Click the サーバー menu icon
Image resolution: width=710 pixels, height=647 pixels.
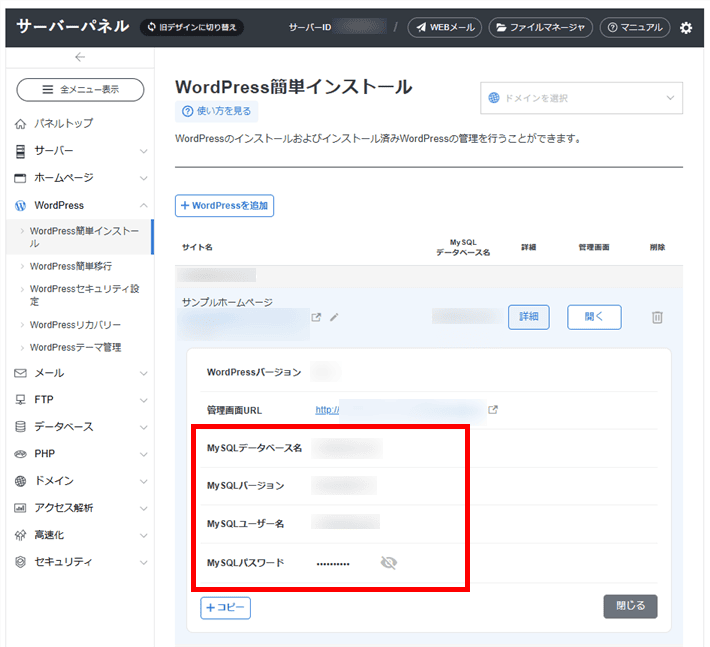[20, 151]
